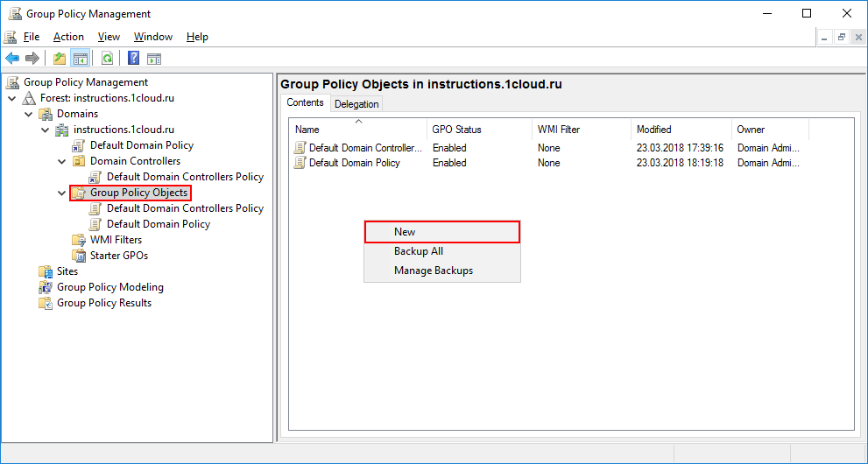
Task: Click the Back arrow toolbar icon
Action: 12,59
